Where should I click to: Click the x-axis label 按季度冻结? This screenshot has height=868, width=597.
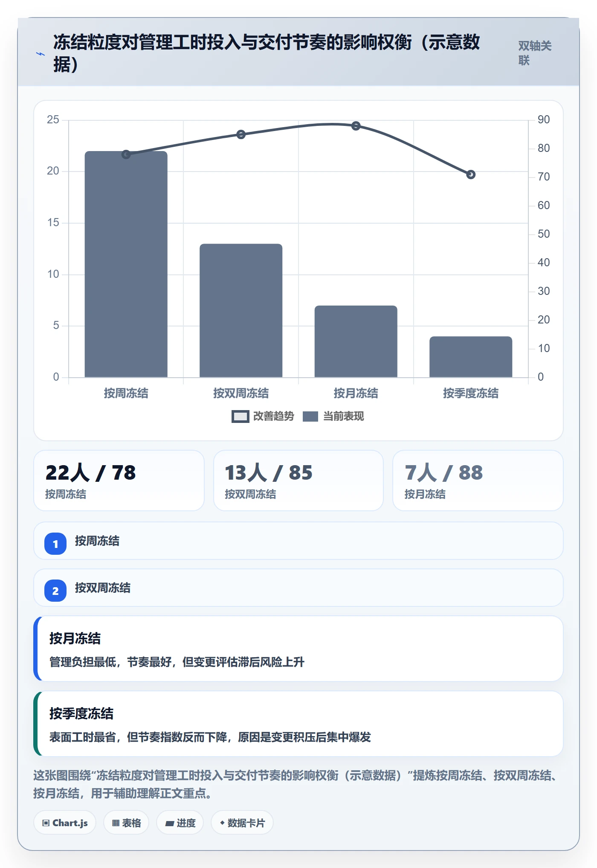click(x=471, y=393)
